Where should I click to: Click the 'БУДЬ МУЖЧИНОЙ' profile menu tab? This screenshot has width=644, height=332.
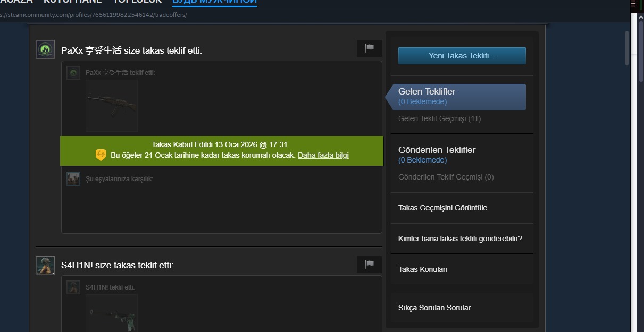click(214, 2)
